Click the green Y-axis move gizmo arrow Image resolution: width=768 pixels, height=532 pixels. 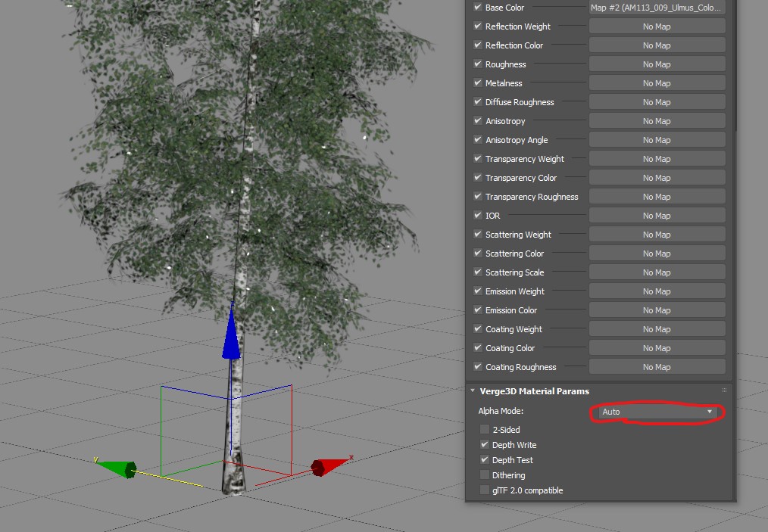117,468
